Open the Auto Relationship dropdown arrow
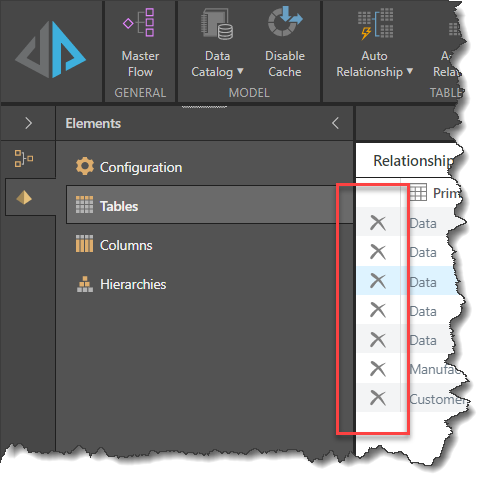The width and height of the screenshot is (491, 487). tap(410, 71)
